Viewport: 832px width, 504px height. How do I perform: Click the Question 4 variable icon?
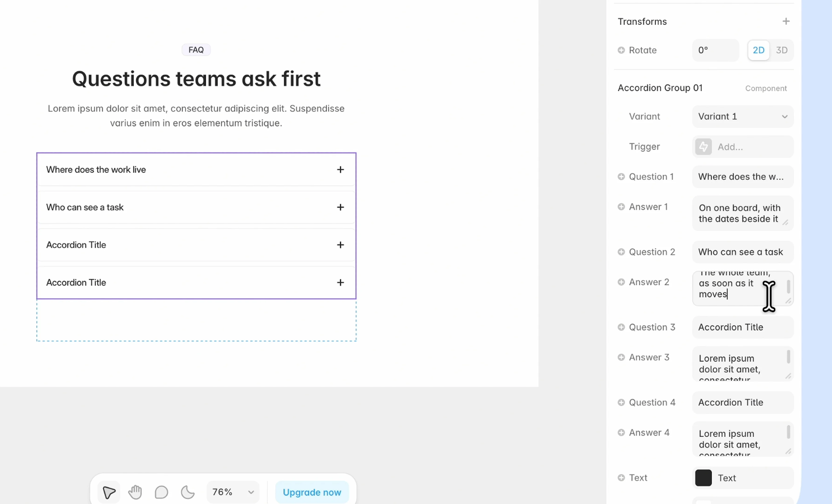(621, 403)
